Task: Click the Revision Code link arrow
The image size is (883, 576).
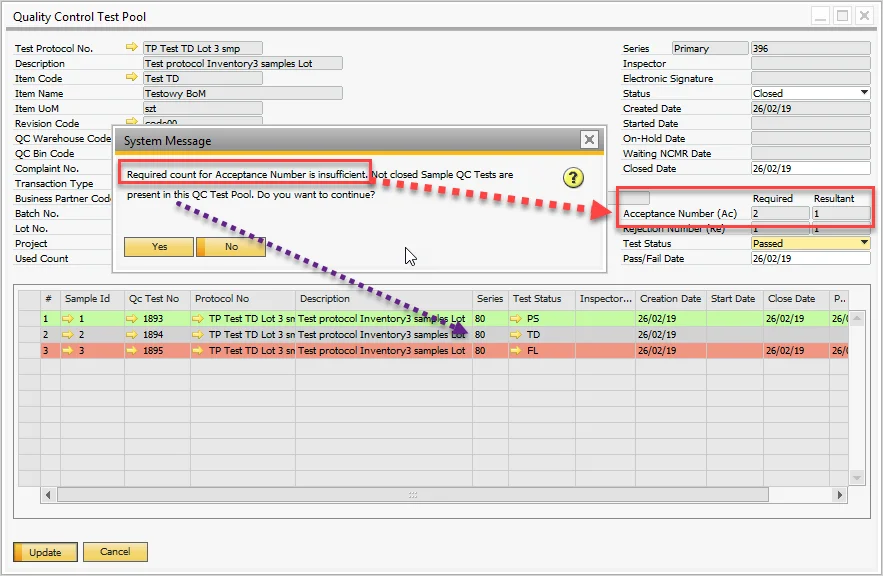Action: (131, 121)
